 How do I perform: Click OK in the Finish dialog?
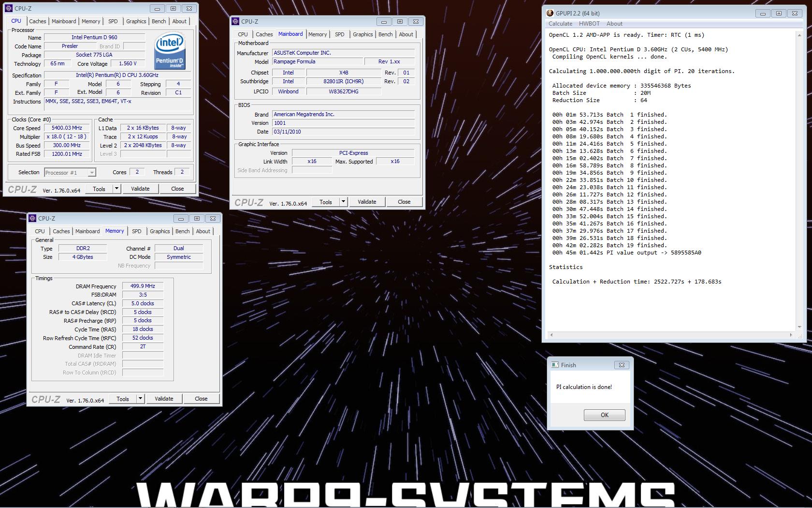click(604, 415)
